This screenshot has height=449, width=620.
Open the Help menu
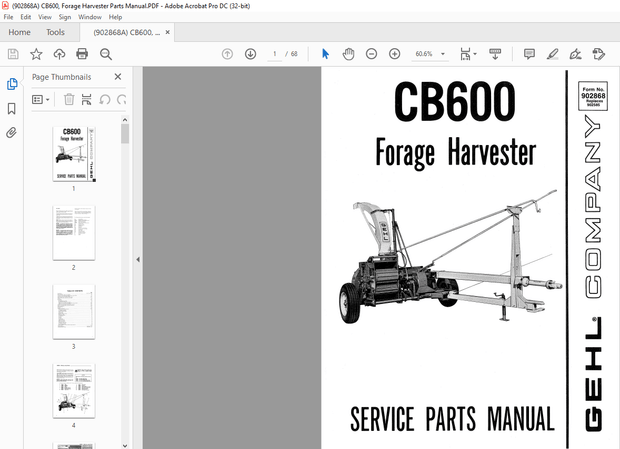point(115,17)
